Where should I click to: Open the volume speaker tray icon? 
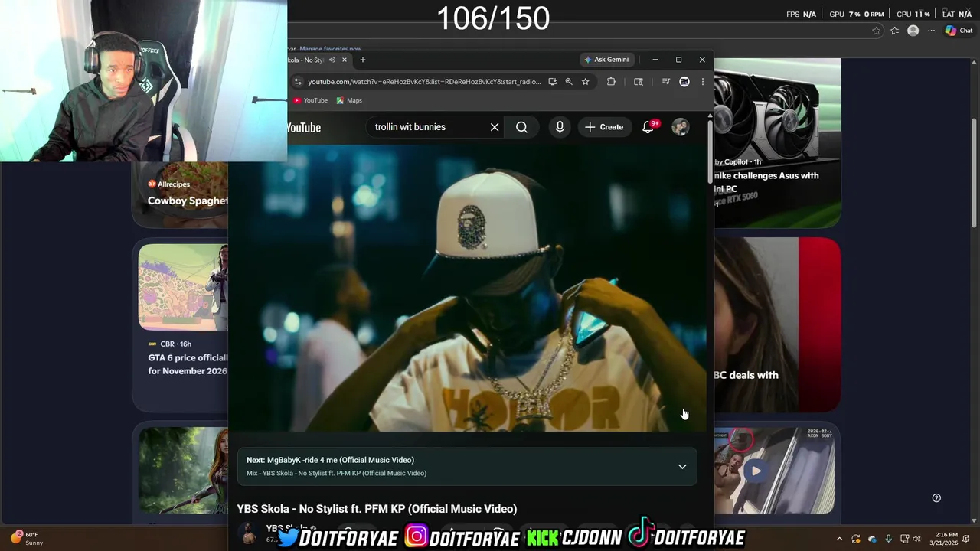(916, 539)
